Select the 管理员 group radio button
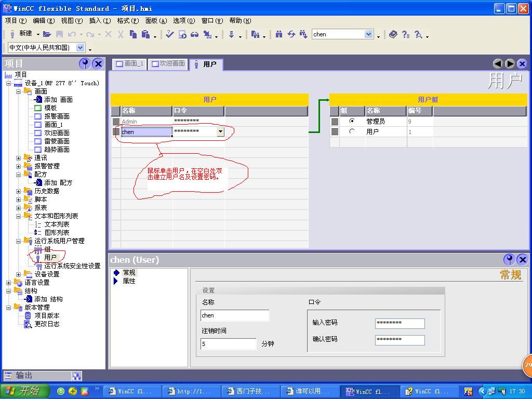This screenshot has height=399, width=532. point(352,121)
